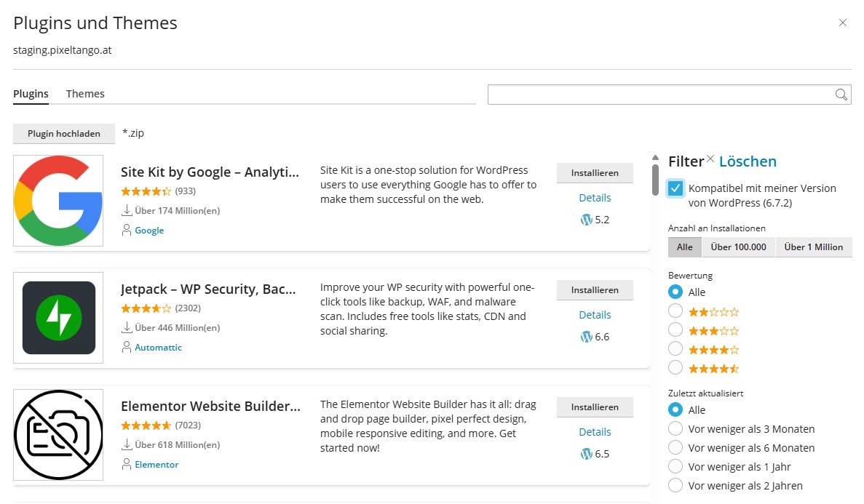This screenshot has width=864, height=504.
Task: Click download icon beside Über 174 Million(en)
Action: pyautogui.click(x=127, y=210)
